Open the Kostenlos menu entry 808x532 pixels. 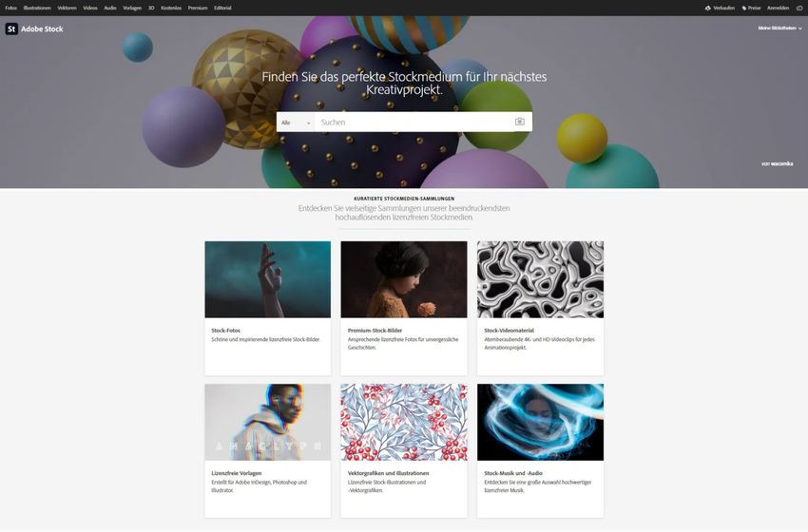point(171,8)
